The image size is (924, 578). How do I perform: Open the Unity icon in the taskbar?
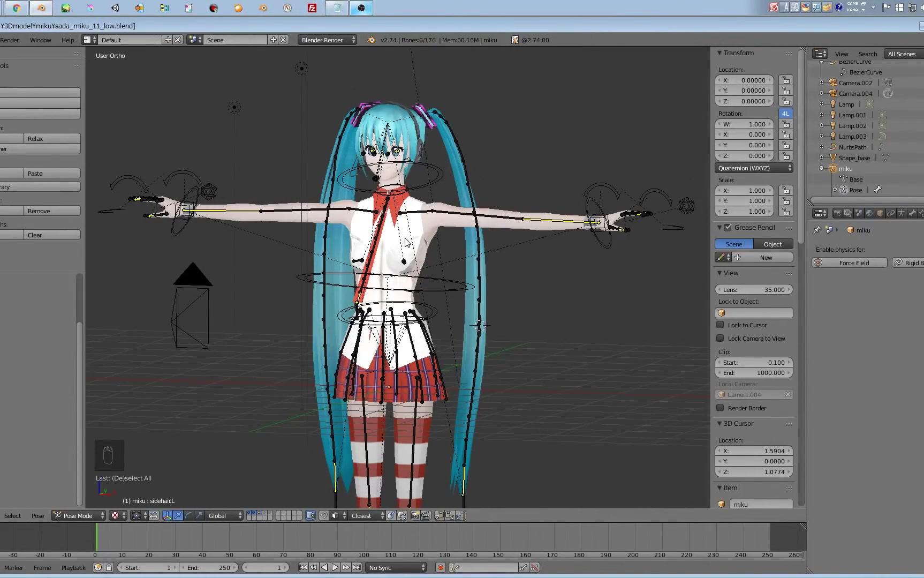(x=115, y=8)
